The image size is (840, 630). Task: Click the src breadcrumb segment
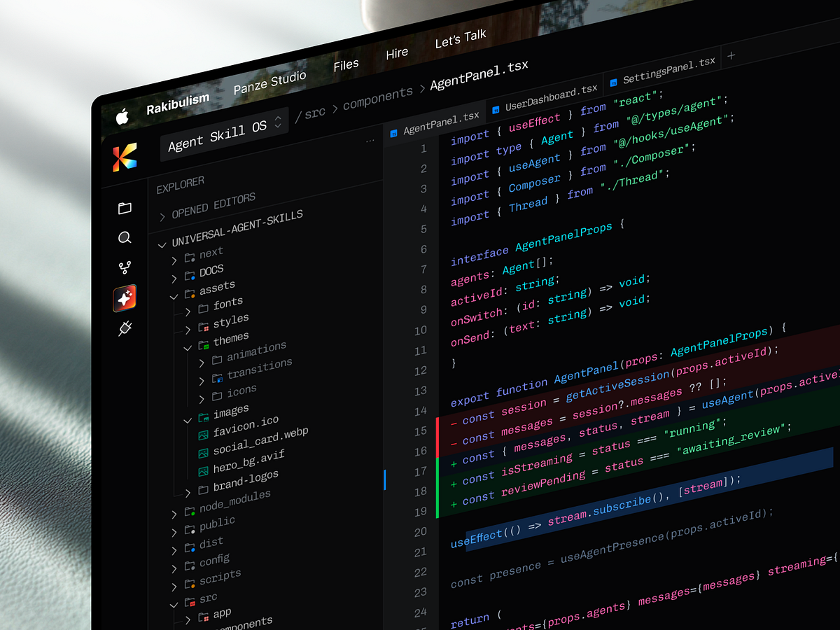[x=315, y=113]
